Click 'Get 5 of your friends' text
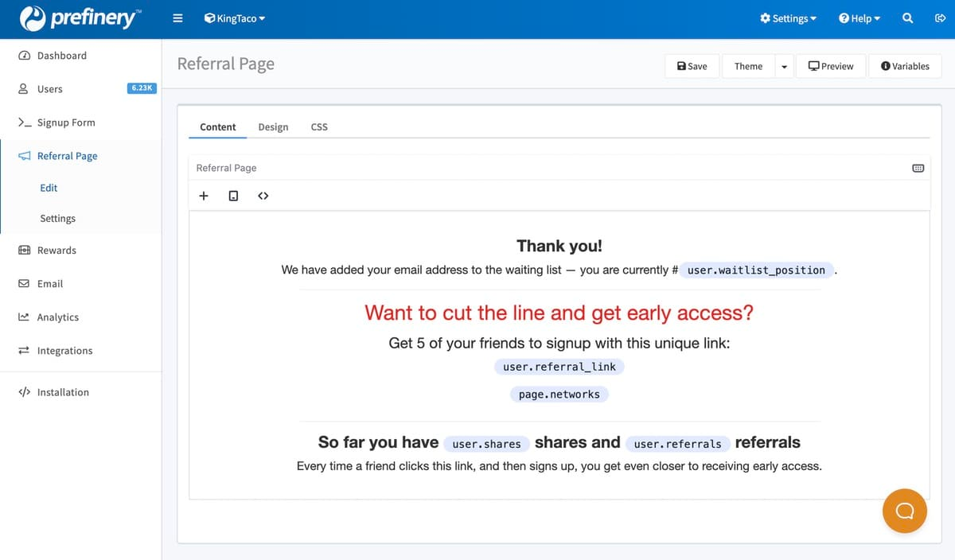This screenshot has width=955, height=560. pyautogui.click(x=559, y=344)
